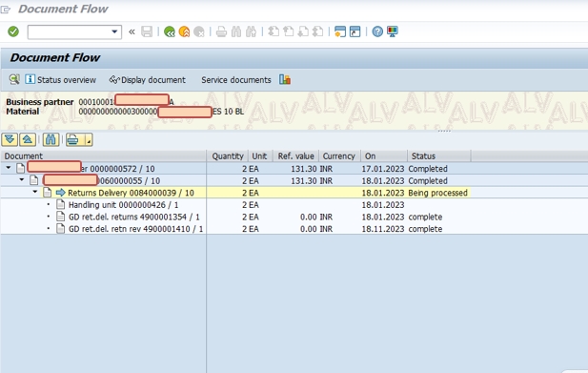Screen dimensions: 588x373
Task: Click the Currency column header
Action: click(339, 155)
